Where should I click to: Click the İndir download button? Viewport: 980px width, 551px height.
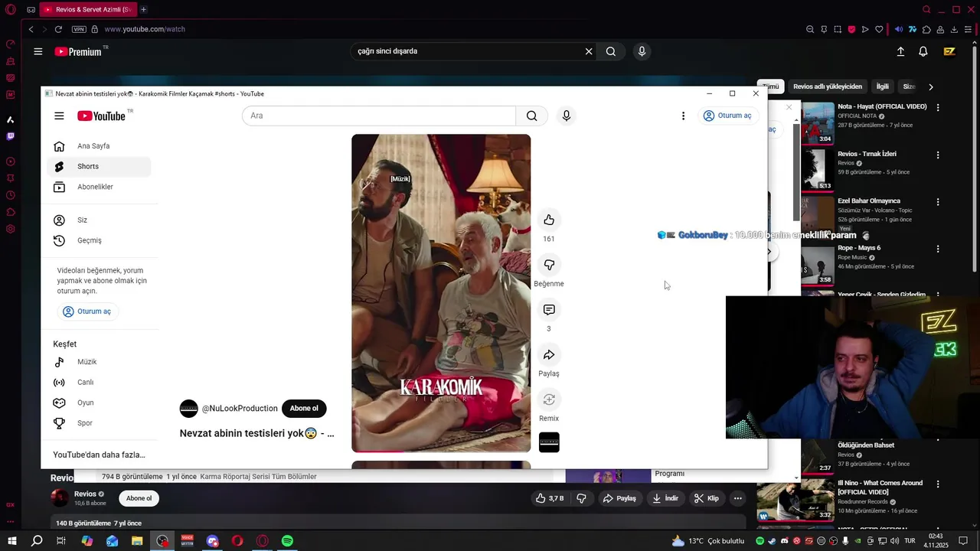pyautogui.click(x=665, y=498)
